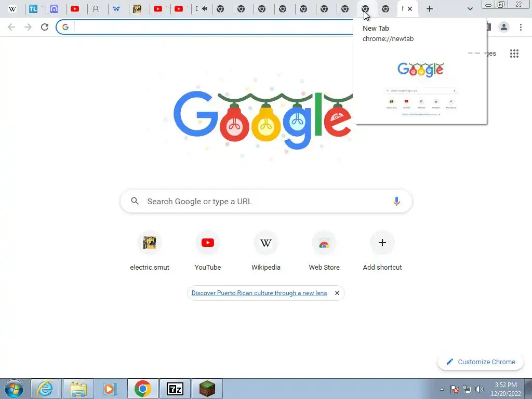Reload the current page
Viewport: 532px width, 399px height.
(x=45, y=27)
